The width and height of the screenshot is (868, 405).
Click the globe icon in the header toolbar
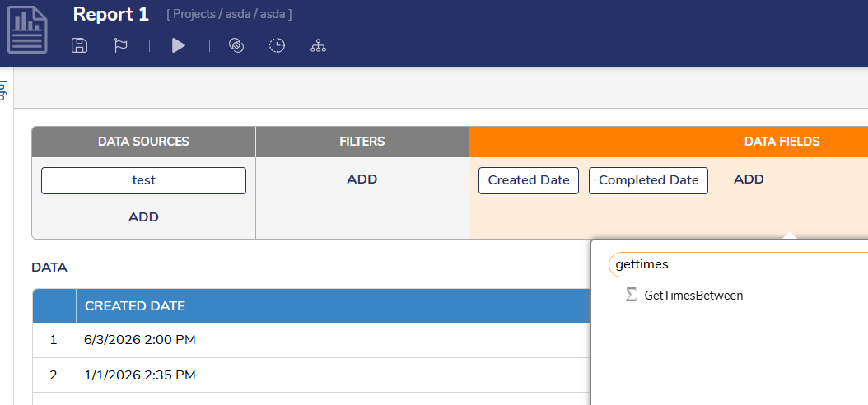coord(236,45)
